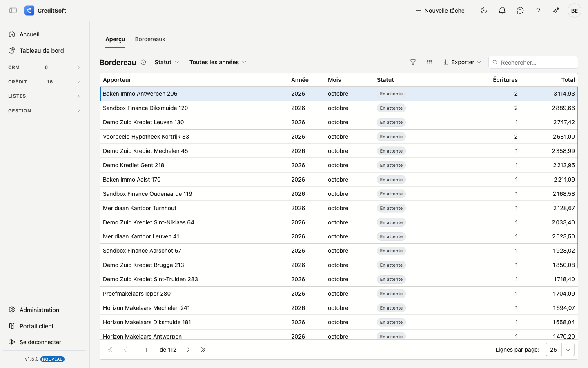Expand the CRÉDIT sidebar section
The width and height of the screenshot is (588, 368).
coord(44,82)
